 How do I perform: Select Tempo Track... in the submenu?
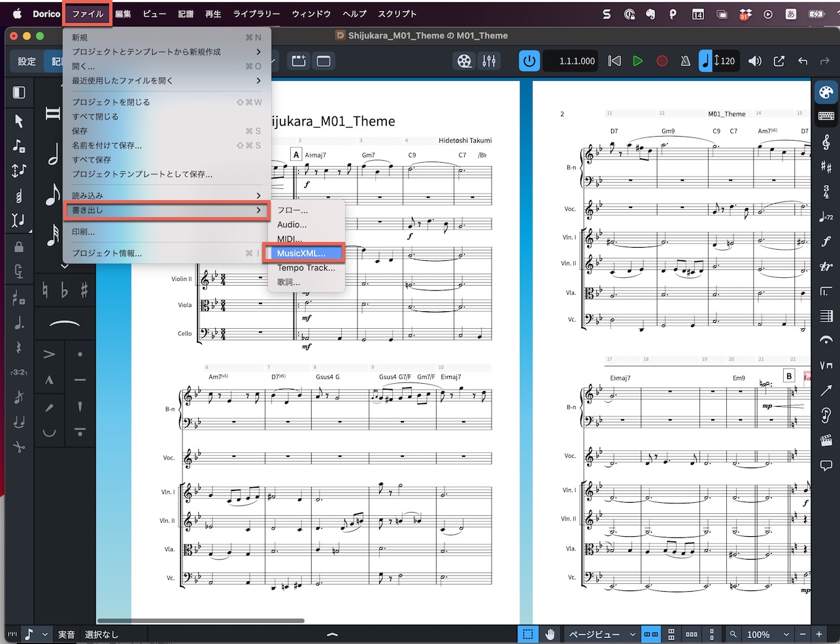point(306,267)
